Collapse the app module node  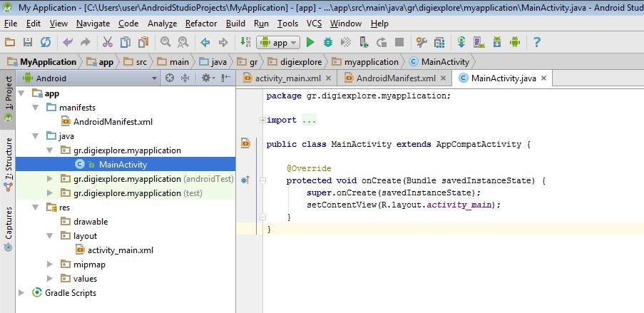21,93
